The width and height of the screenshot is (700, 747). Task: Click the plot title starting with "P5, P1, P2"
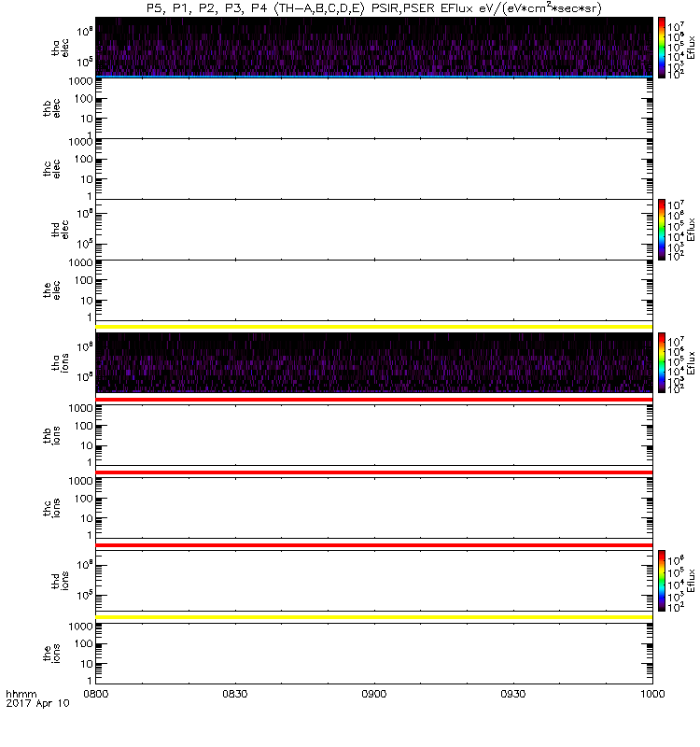click(374, 8)
